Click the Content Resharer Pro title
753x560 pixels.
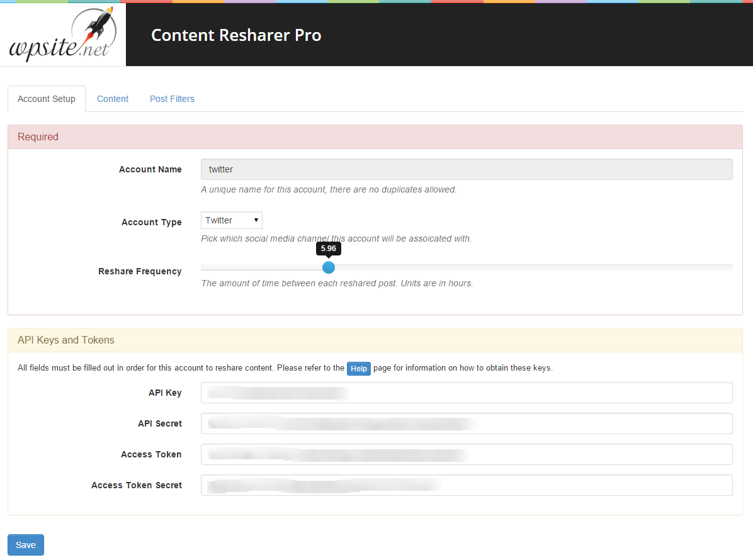[236, 35]
